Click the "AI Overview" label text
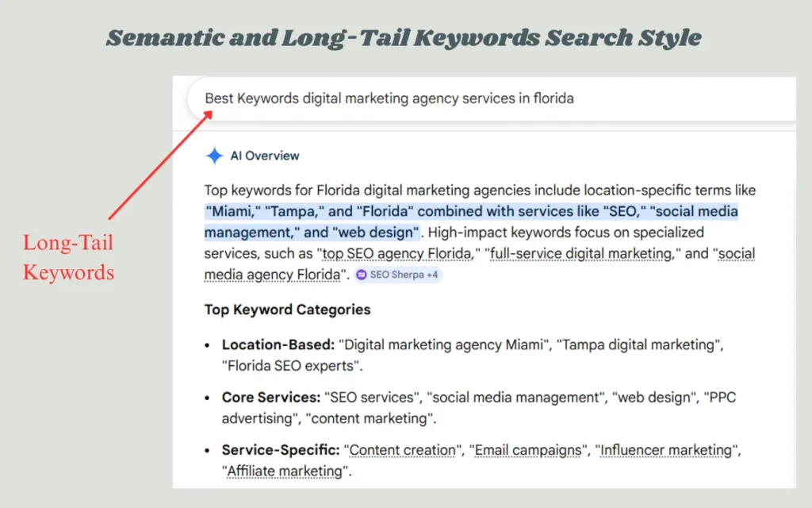Viewport: 812px width, 508px height. point(265,156)
